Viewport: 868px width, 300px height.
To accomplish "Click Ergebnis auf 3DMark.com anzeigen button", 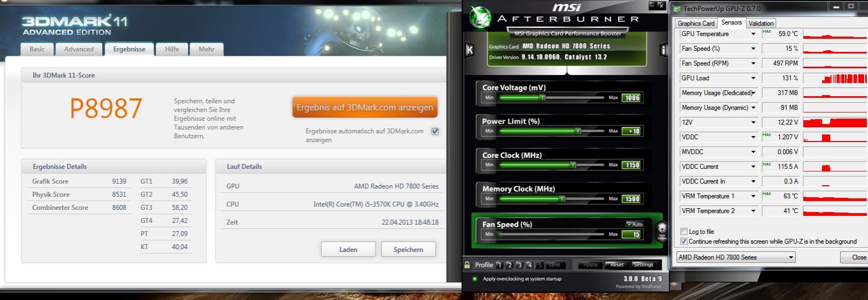I will click(x=365, y=108).
